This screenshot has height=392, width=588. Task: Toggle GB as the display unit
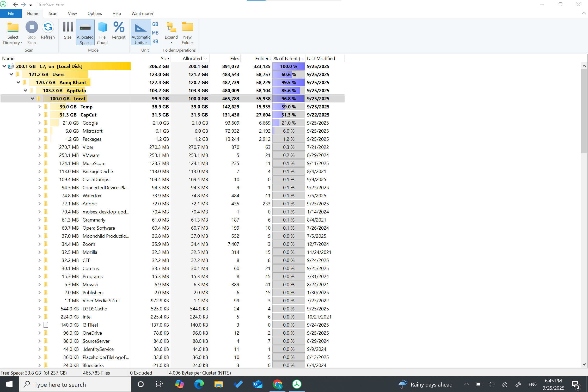point(155,24)
